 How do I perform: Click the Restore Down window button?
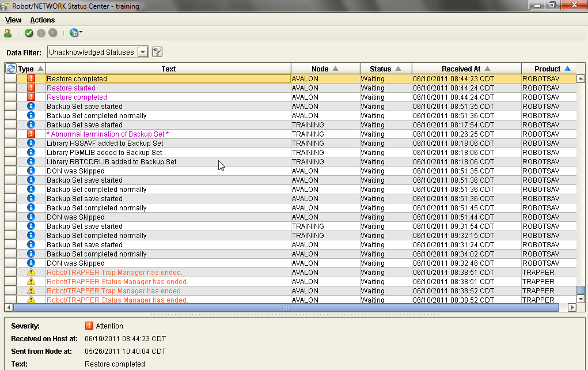(552, 5)
